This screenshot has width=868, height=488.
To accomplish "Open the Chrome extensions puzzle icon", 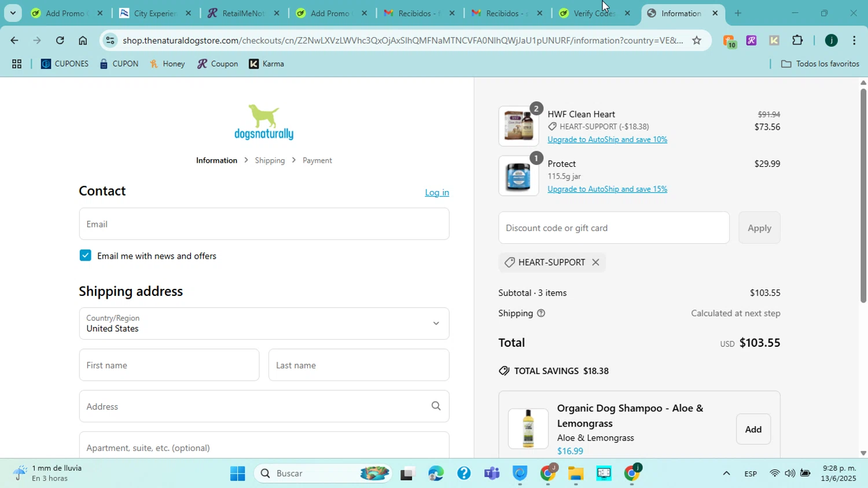I will [797, 41].
